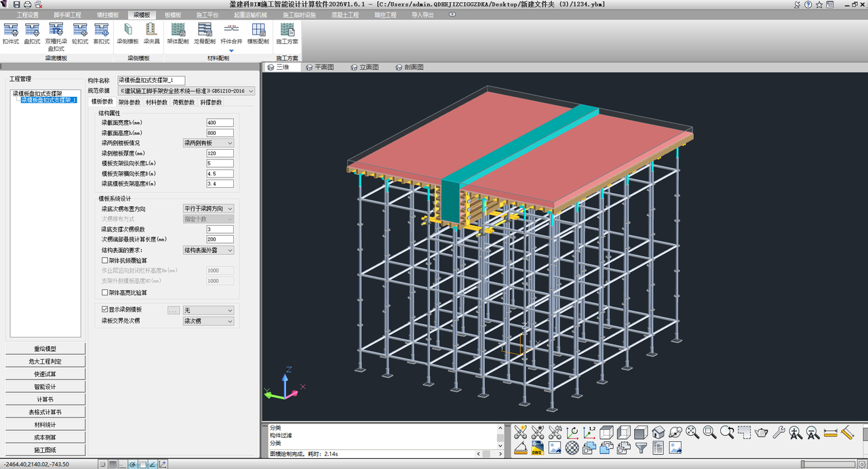Click the 梁截面宽度b input field

(x=220, y=123)
